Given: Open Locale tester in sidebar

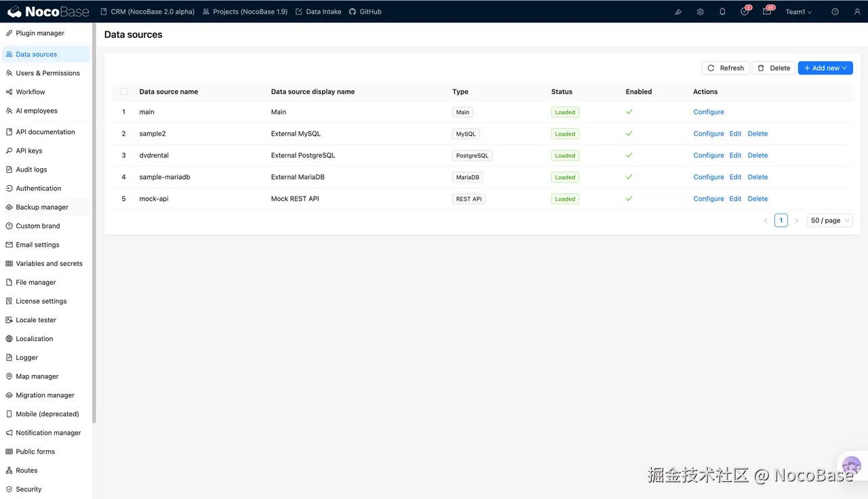Looking at the screenshot, I should [46, 320].
